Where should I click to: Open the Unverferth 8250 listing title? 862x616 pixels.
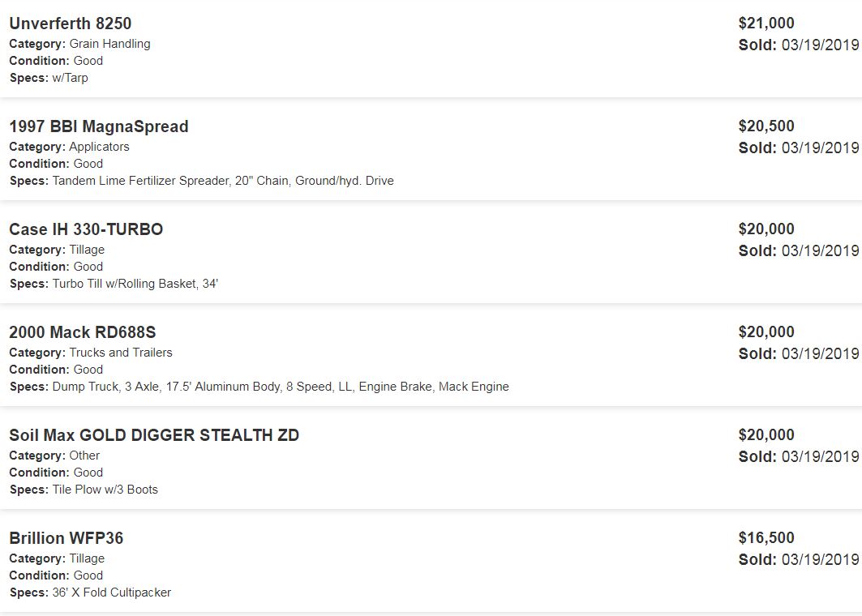70,24
